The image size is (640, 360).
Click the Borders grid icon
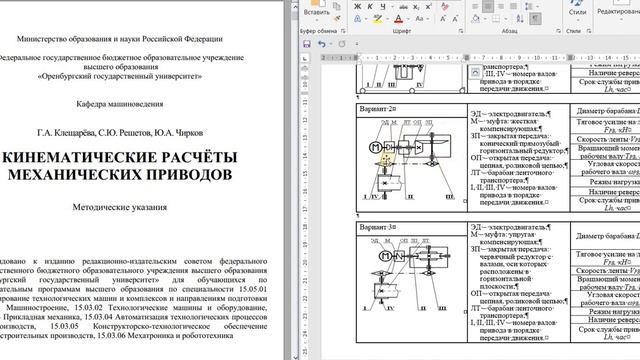point(496,19)
